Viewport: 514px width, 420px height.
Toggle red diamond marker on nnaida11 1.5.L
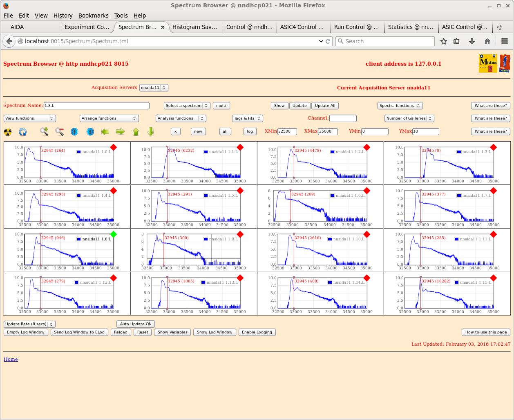(x=240, y=191)
